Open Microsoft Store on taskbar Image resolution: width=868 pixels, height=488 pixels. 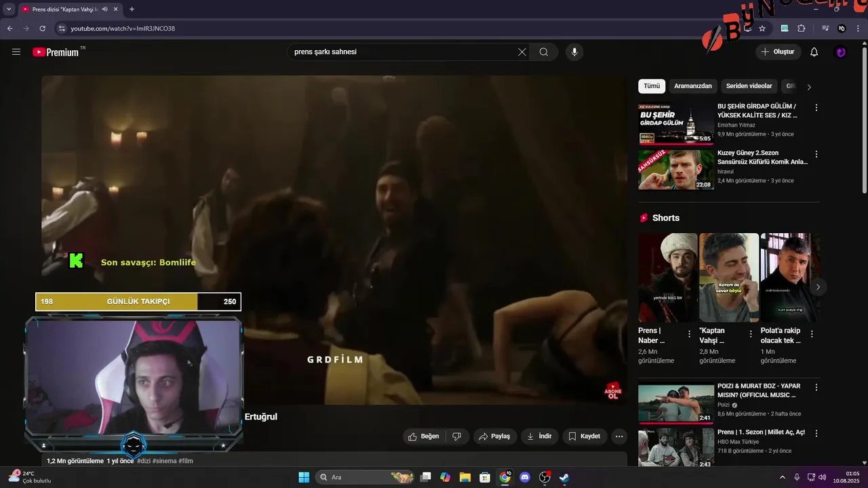point(485,477)
